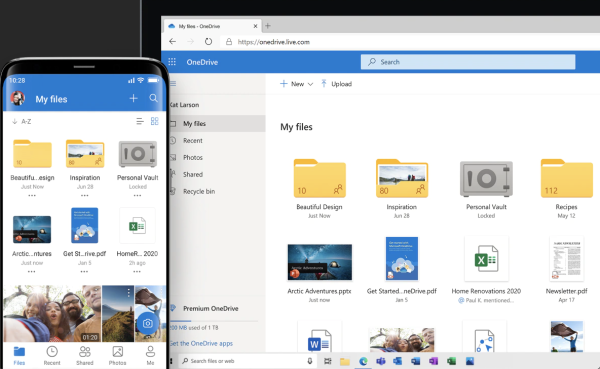Reload the OneDrive page in browser

coord(208,41)
